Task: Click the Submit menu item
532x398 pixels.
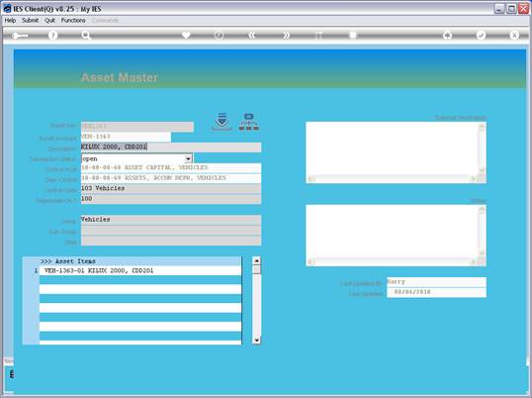Action: tap(31, 21)
